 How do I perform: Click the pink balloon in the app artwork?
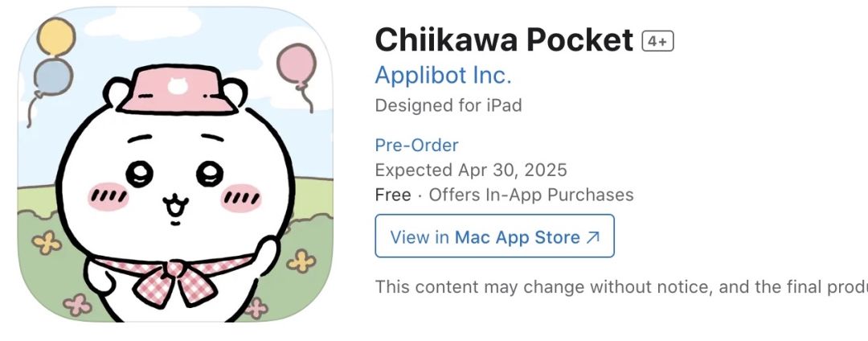click(x=296, y=64)
